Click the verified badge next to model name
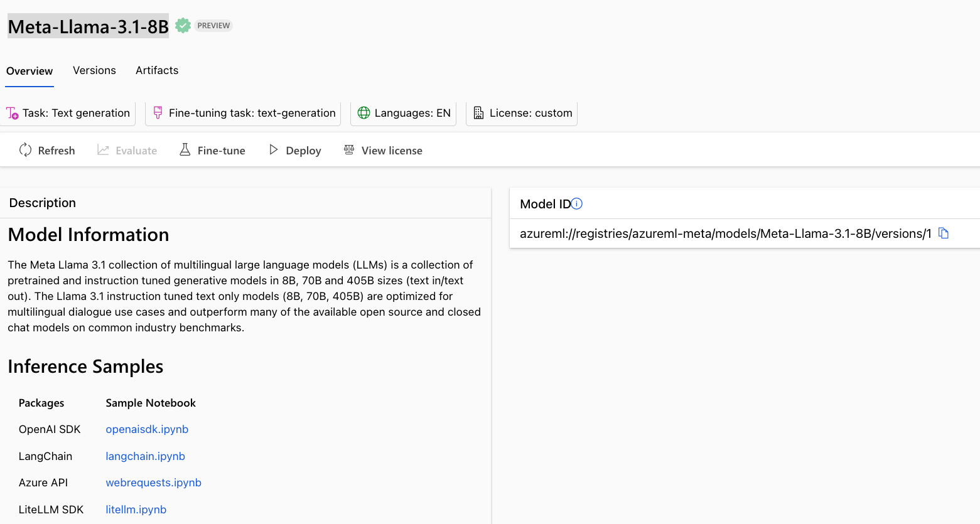 [x=183, y=26]
